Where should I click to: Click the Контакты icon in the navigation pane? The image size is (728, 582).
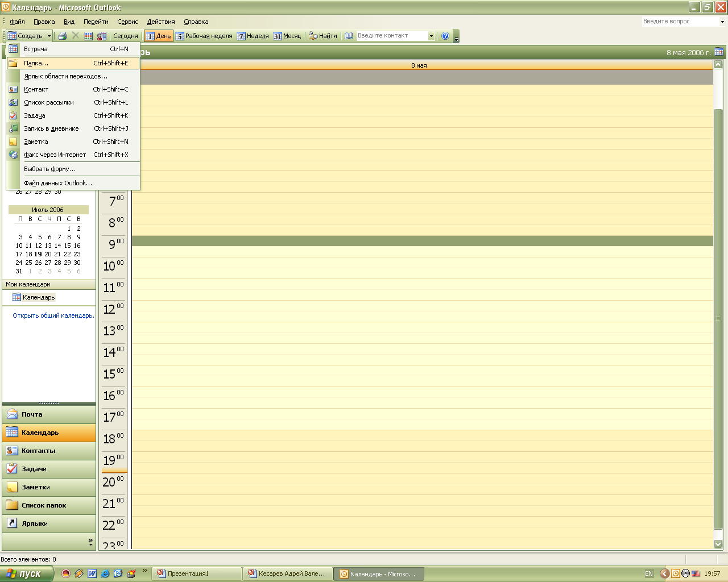point(12,451)
